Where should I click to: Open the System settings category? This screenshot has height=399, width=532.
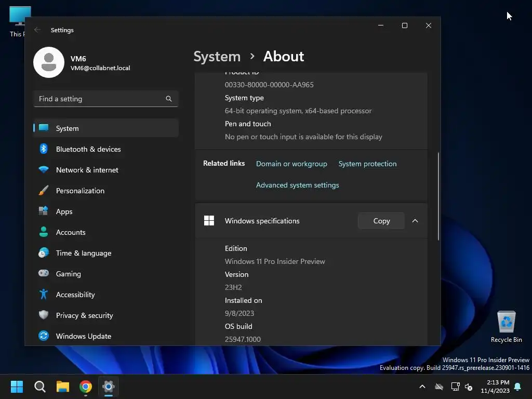click(x=106, y=128)
